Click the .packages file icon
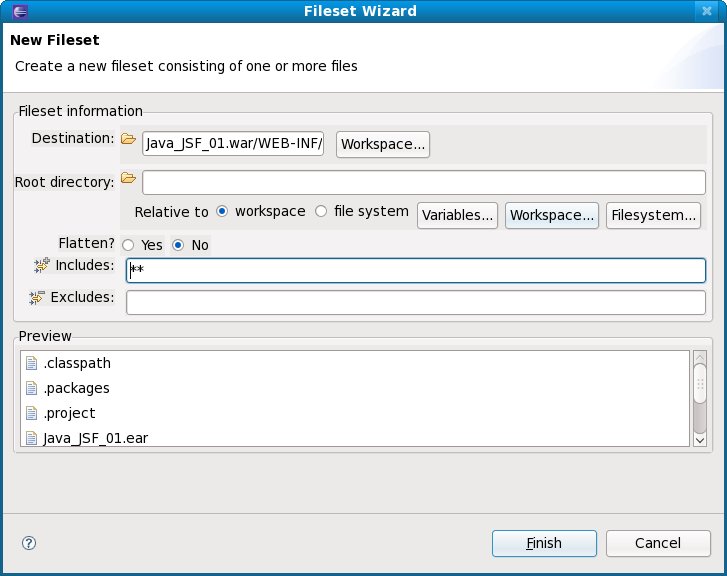Image resolution: width=727 pixels, height=576 pixels. pyautogui.click(x=31, y=388)
